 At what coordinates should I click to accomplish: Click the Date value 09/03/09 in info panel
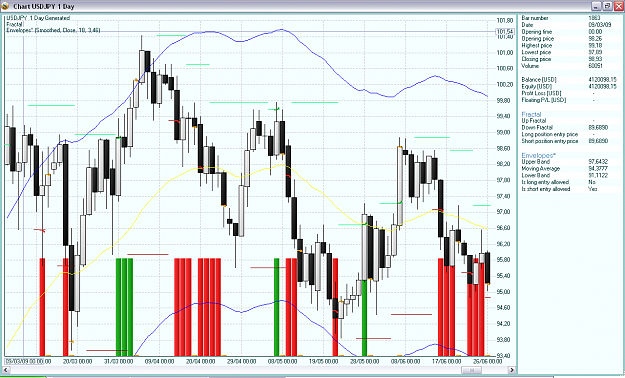pos(599,25)
